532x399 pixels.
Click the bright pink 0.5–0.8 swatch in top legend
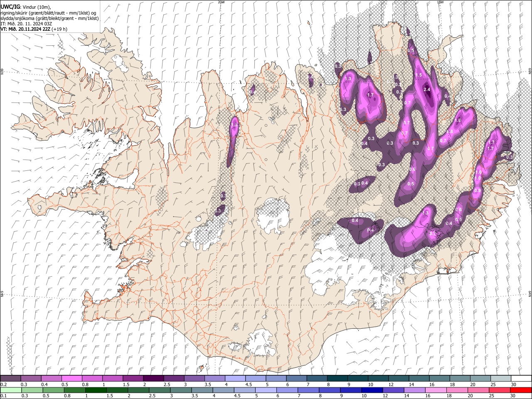[71, 378]
